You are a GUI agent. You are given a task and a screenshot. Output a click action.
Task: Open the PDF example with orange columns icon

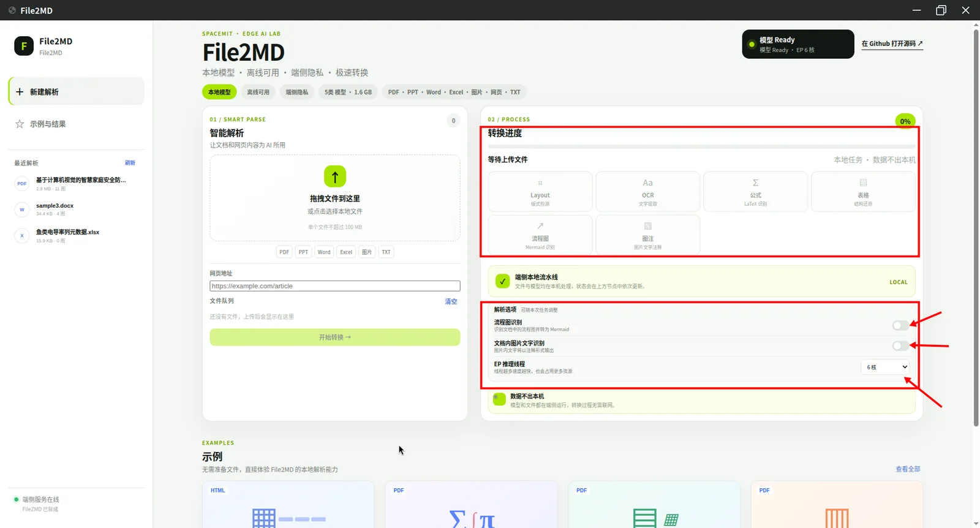pos(837,504)
